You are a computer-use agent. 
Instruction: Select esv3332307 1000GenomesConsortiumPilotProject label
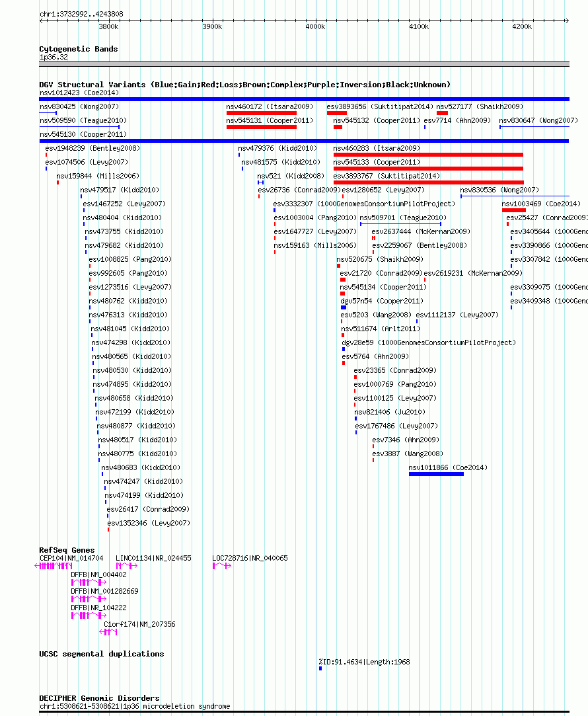(364, 204)
